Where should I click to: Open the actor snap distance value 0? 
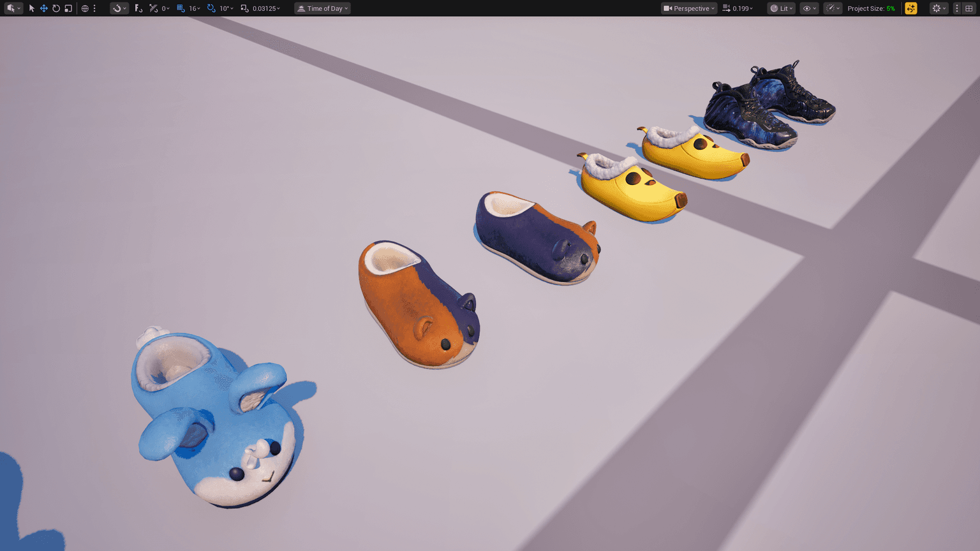(x=165, y=8)
